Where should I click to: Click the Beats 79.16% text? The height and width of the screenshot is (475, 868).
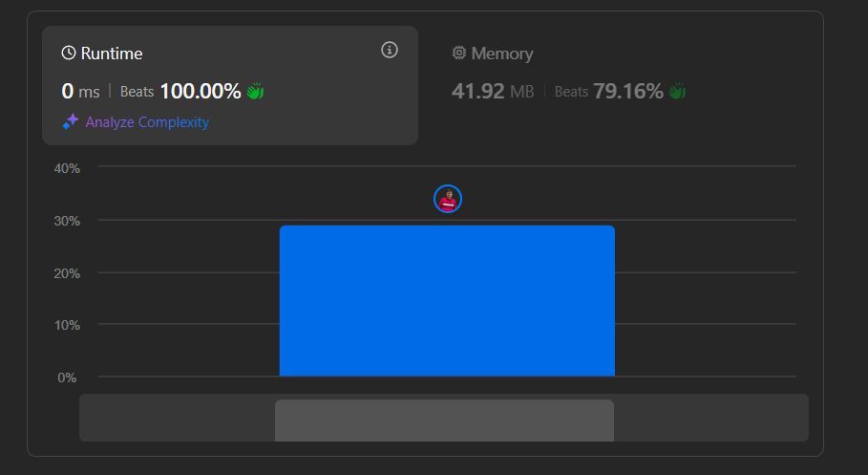[x=608, y=92]
